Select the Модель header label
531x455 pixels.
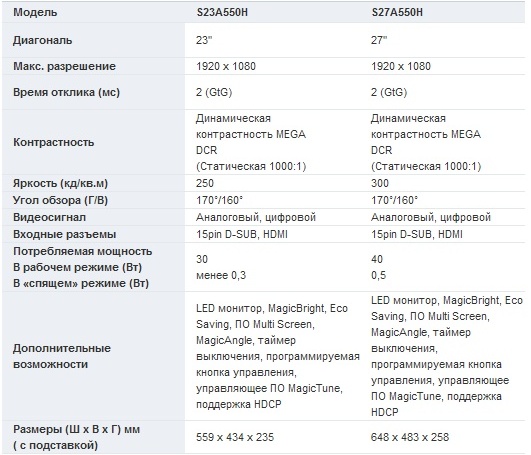point(35,13)
